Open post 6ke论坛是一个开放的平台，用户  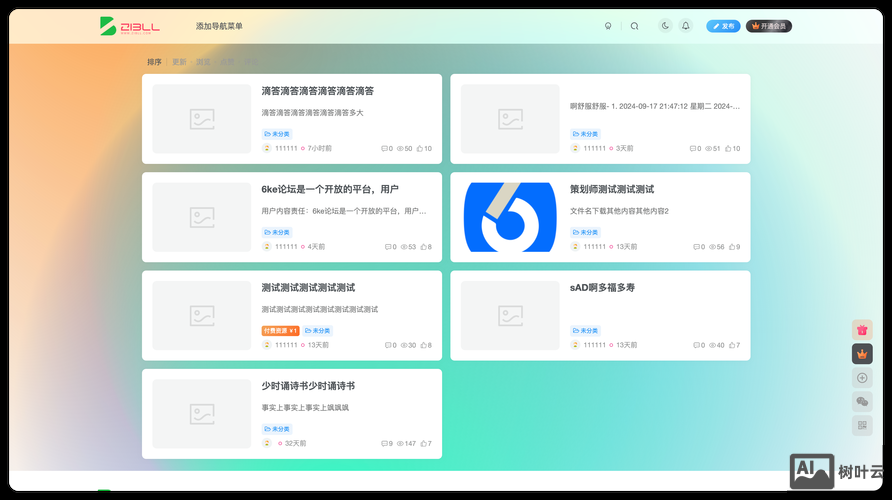pyautogui.click(x=330, y=189)
